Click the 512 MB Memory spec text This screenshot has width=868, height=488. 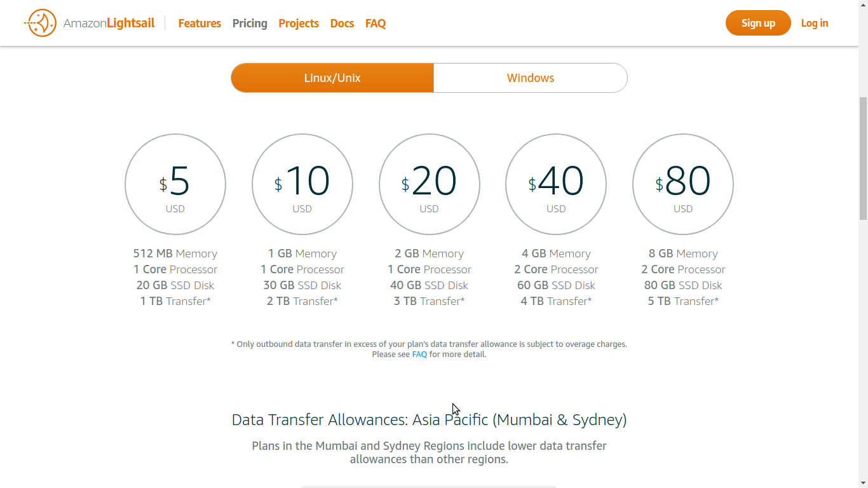[175, 254]
